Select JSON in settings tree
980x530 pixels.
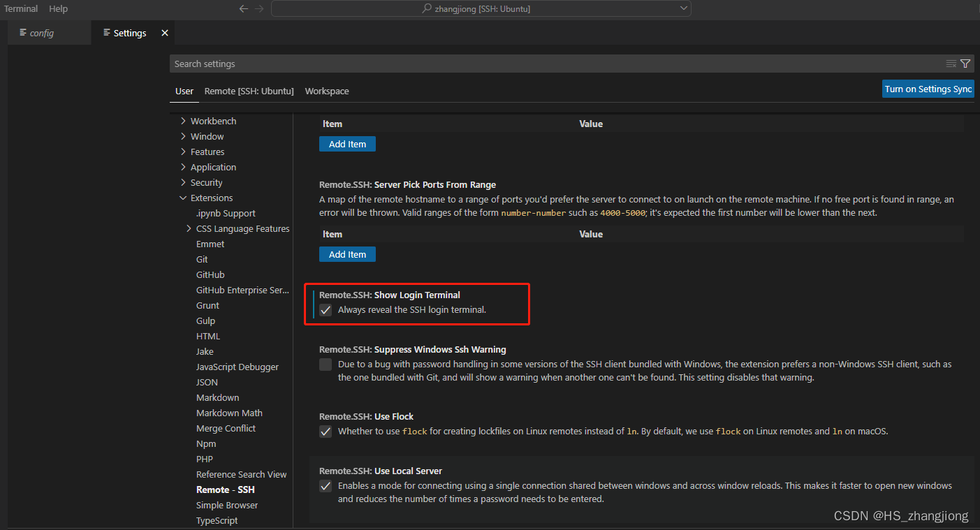207,382
